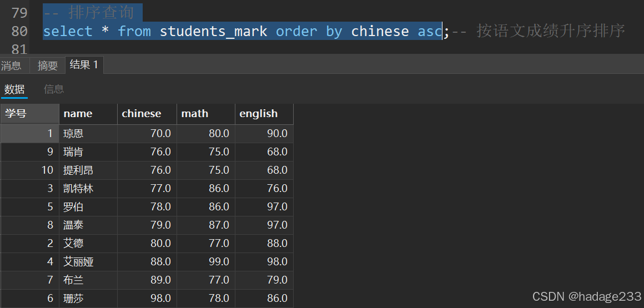Click the english score 79.0 for 布兰
This screenshot has height=308, width=644.
click(x=264, y=280)
